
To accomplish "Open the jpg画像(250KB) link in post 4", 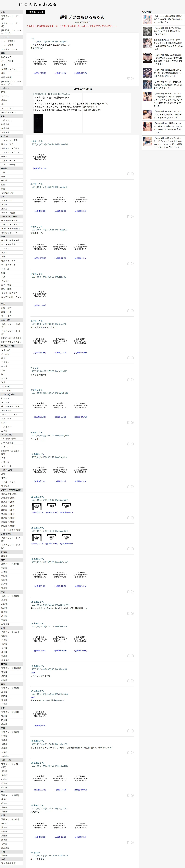I will click(40, 258).
